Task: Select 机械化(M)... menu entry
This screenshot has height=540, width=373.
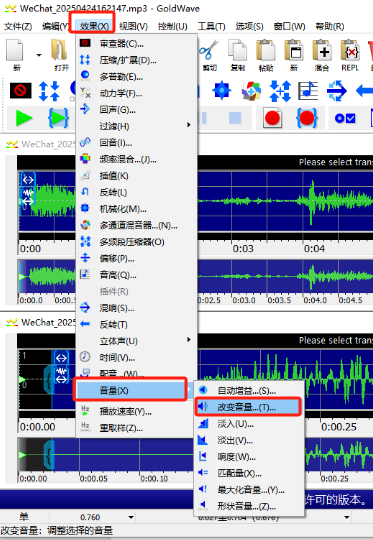Action: coord(137,209)
